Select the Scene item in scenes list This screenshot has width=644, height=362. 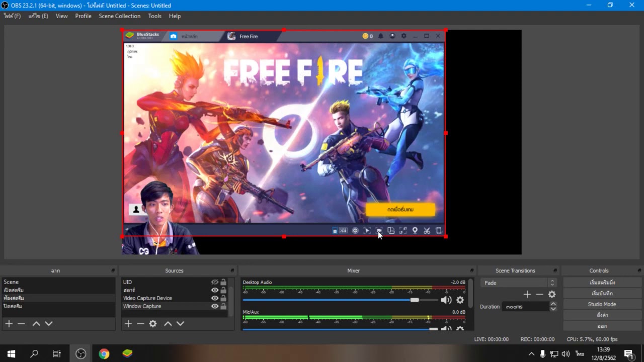[x=58, y=282]
